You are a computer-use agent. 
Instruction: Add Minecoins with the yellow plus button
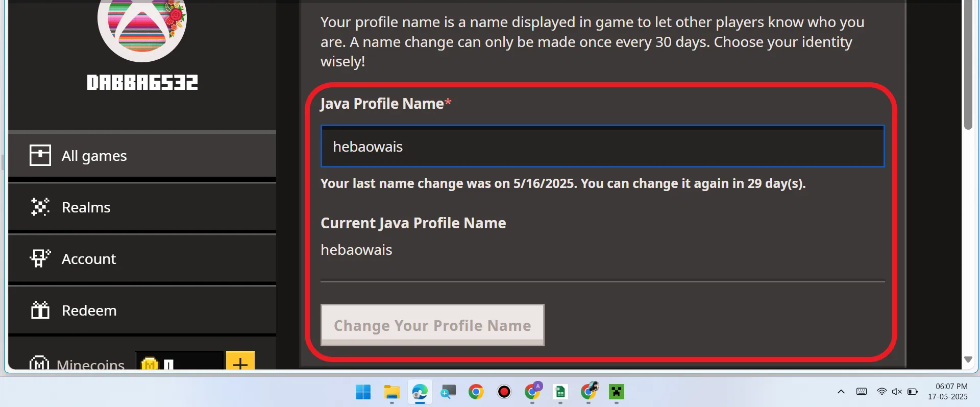tap(240, 361)
